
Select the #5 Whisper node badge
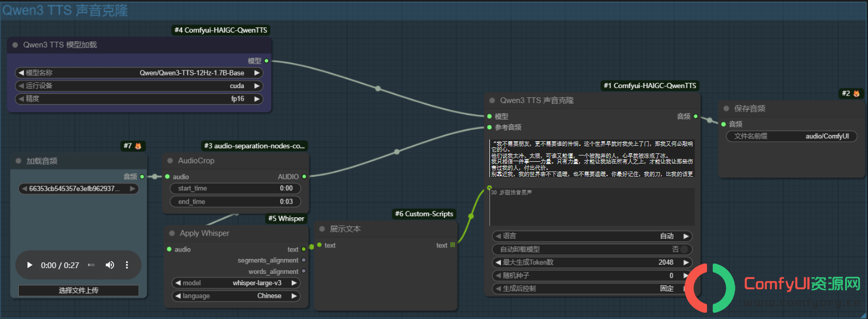click(287, 218)
